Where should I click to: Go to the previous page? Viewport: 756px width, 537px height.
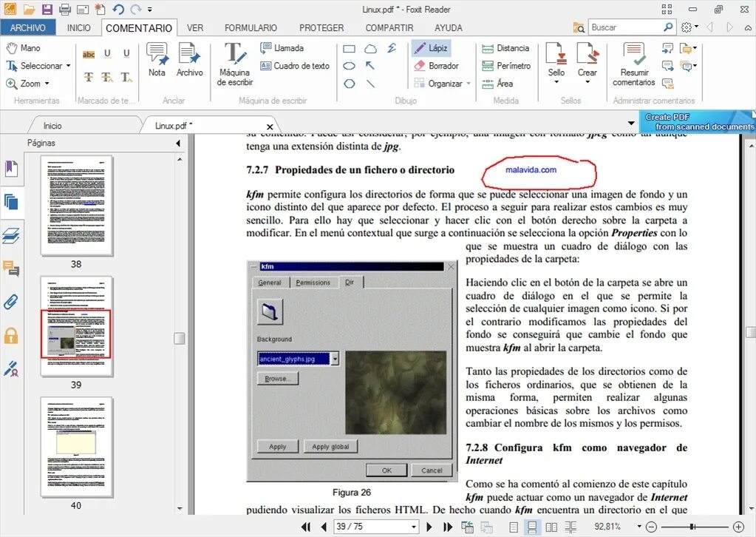(x=324, y=527)
